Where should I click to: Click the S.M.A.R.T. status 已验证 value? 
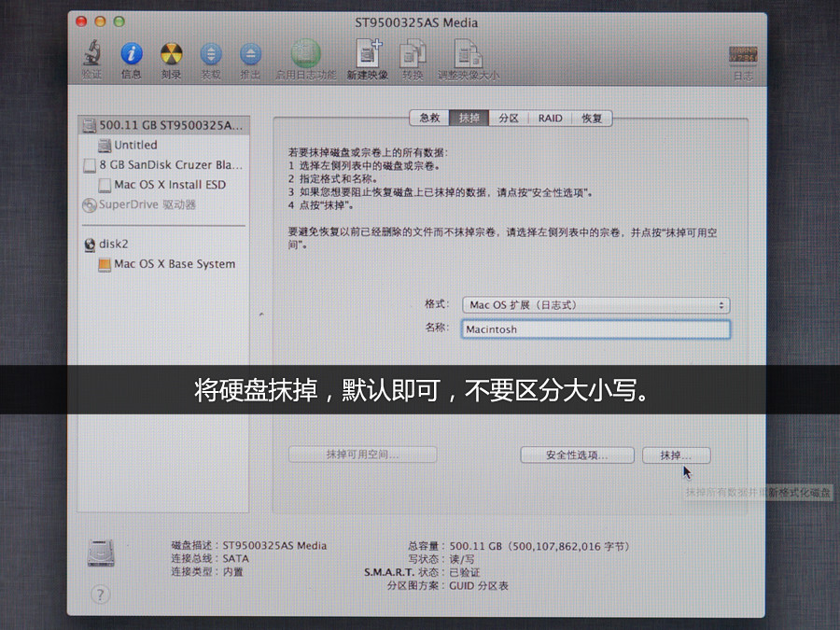pos(465,573)
